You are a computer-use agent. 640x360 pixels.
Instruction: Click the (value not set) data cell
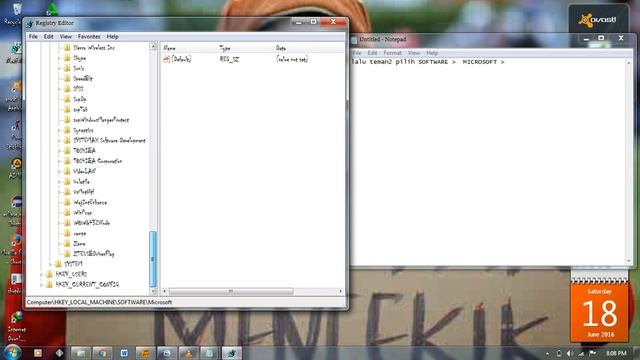pos(292,60)
